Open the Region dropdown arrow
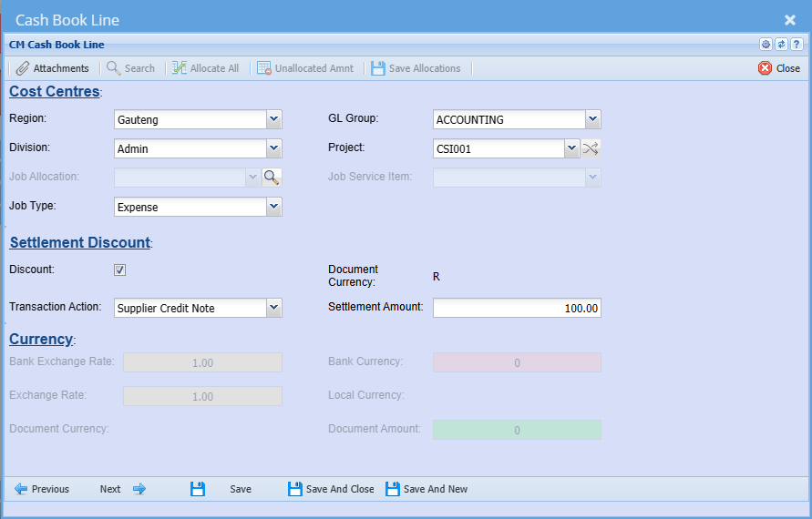The width and height of the screenshot is (812, 519). (x=274, y=119)
